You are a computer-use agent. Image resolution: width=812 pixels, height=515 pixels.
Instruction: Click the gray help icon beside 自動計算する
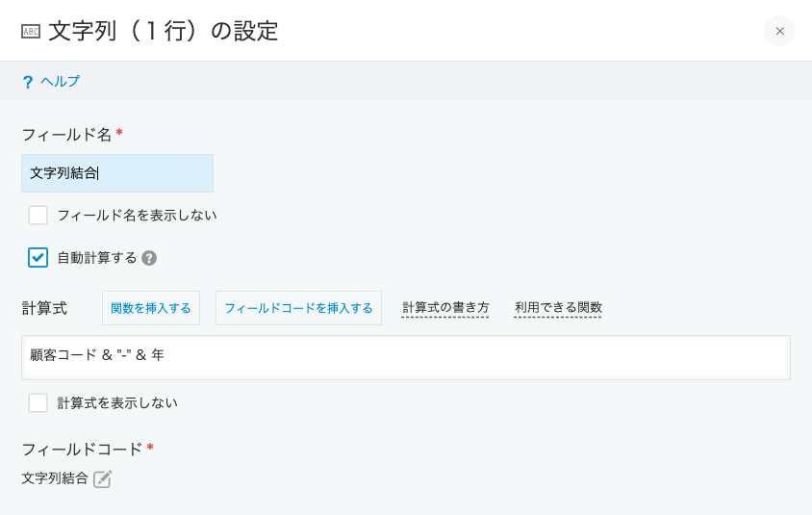(x=149, y=258)
